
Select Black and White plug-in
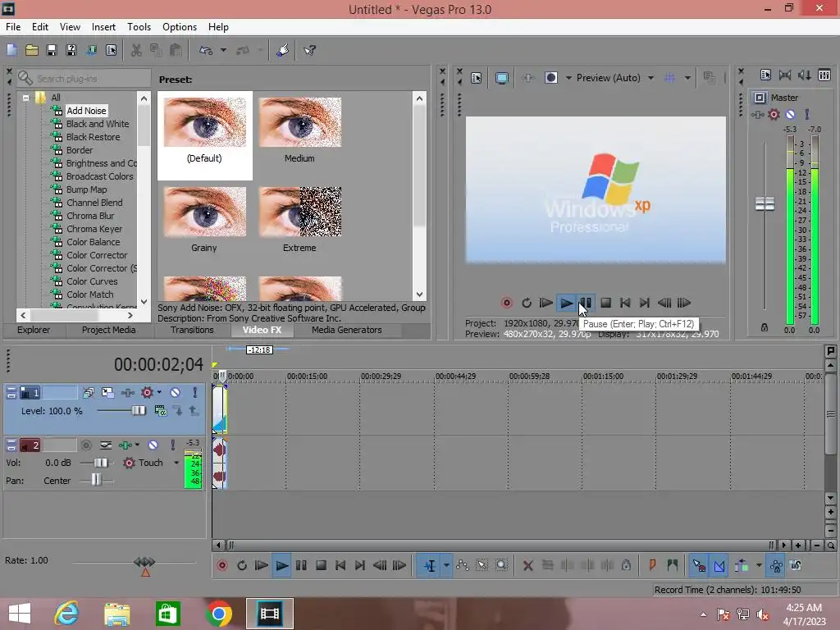(x=98, y=124)
